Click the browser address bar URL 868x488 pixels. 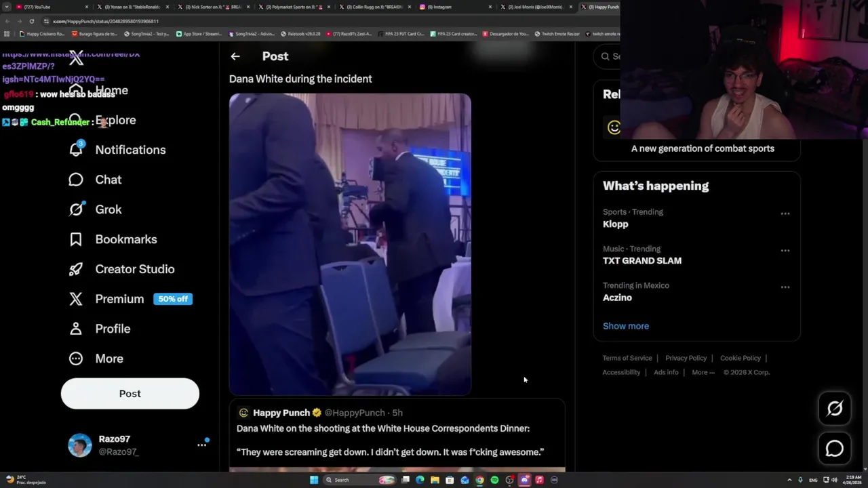106,21
